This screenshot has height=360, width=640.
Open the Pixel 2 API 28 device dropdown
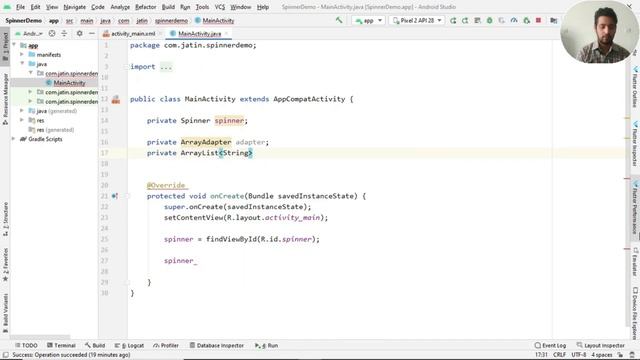(417, 20)
